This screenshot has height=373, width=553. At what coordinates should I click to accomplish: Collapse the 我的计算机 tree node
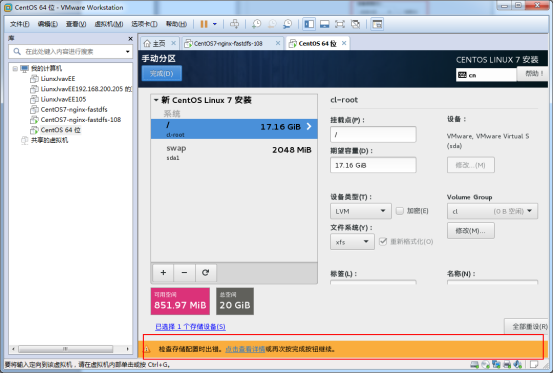click(15, 68)
